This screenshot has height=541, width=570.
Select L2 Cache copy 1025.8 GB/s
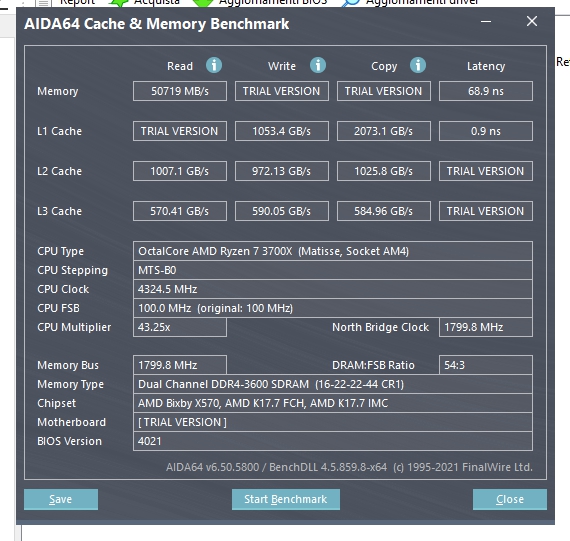384,171
